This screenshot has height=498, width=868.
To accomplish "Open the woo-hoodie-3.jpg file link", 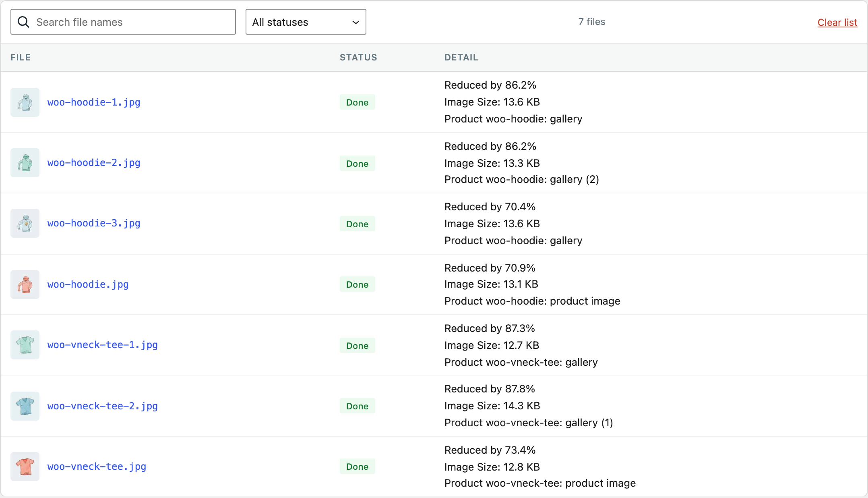I will (x=94, y=223).
